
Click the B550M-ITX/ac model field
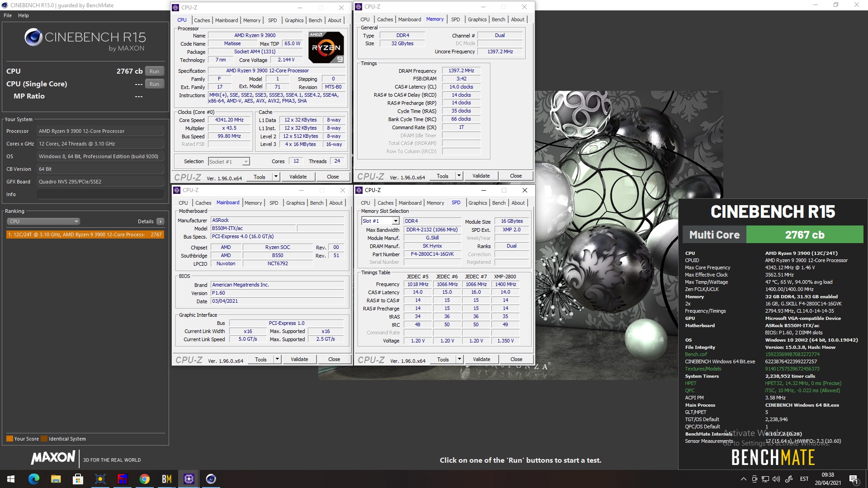pos(253,229)
